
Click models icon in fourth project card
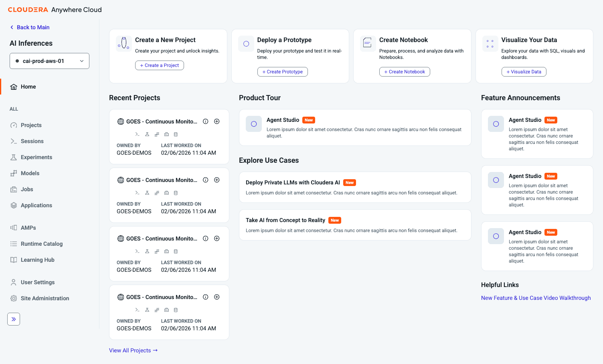(157, 310)
